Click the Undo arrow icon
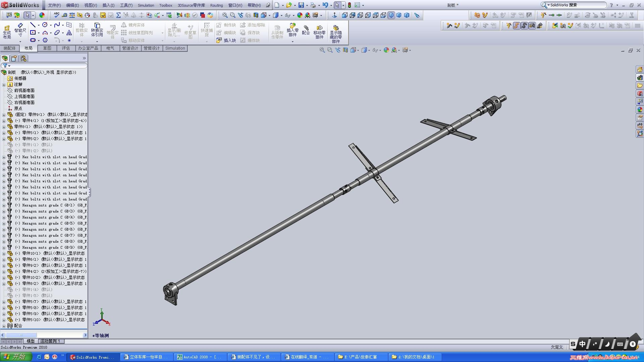644x362 pixels. (325, 5)
